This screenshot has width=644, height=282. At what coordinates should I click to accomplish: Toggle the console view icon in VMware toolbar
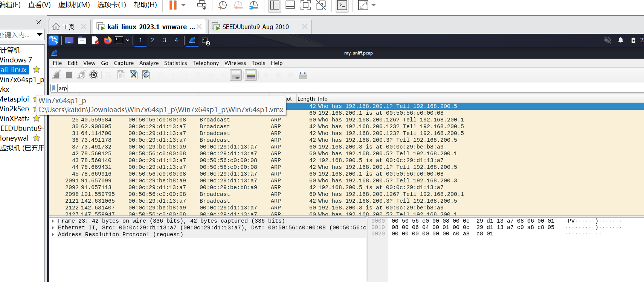342,5
